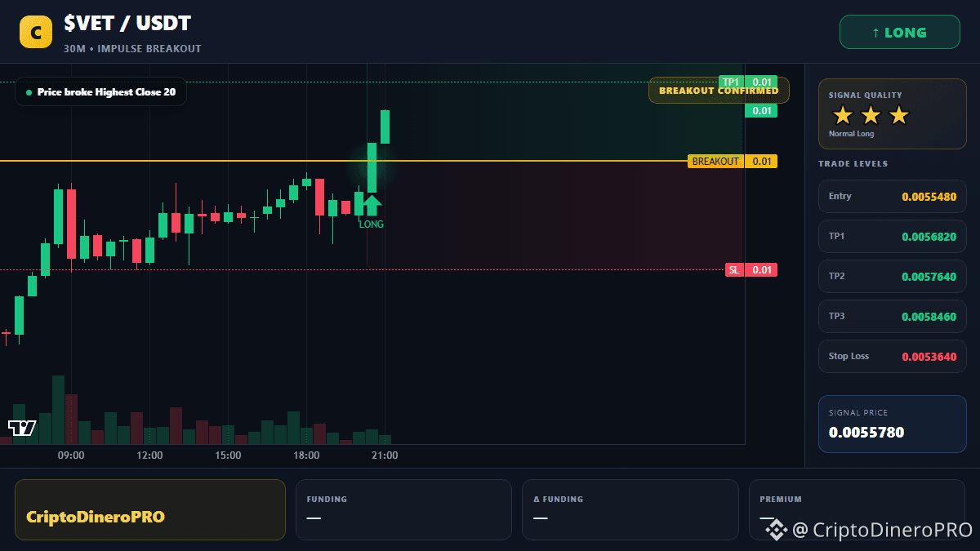Click the green current price tag 0.01
Image resolution: width=980 pixels, height=551 pixels.
[x=761, y=111]
